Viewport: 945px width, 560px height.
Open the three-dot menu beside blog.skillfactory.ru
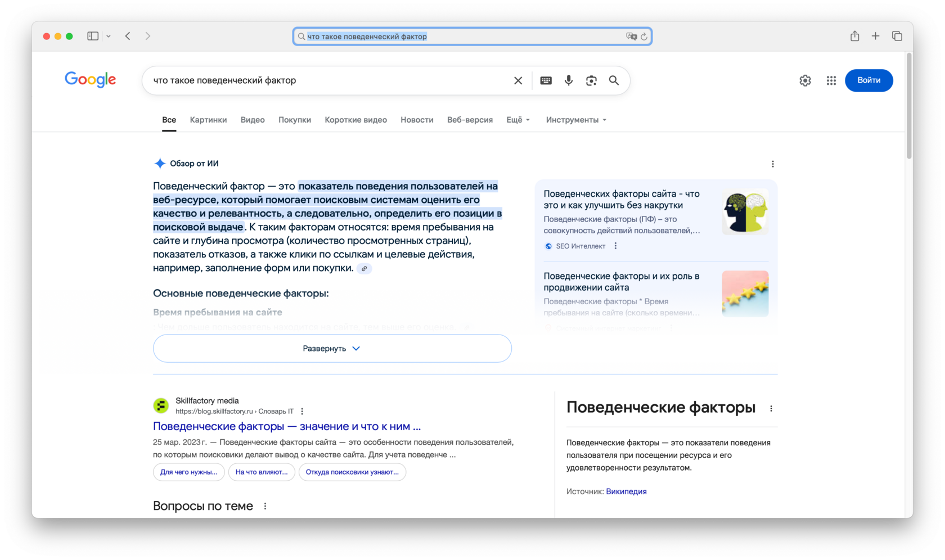click(x=302, y=412)
